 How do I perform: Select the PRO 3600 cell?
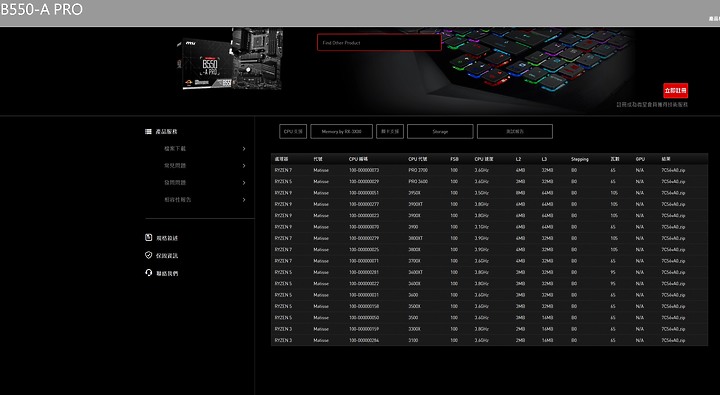tap(418, 181)
